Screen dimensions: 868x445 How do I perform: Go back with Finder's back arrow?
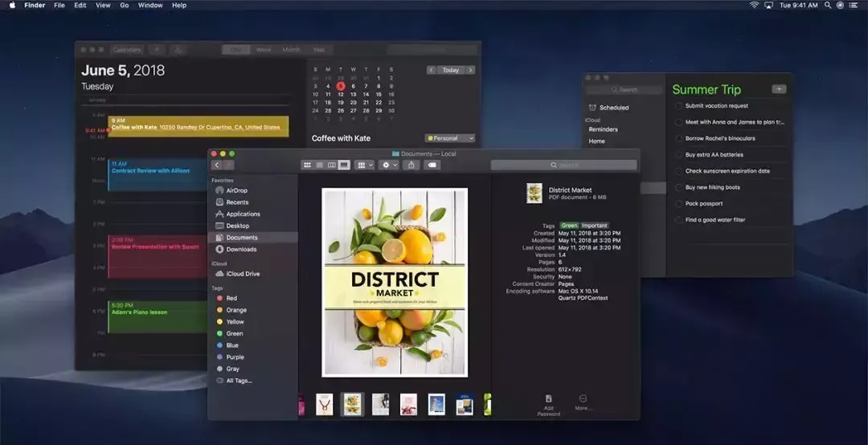pos(216,165)
